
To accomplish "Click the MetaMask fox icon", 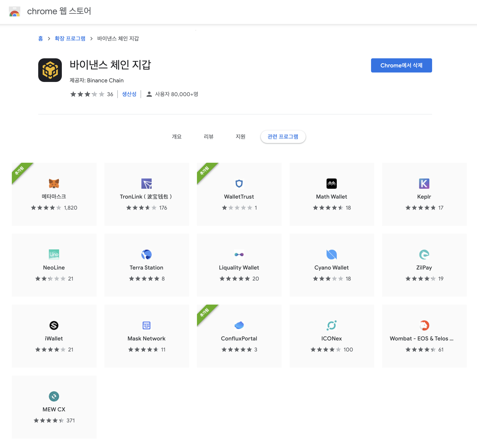I will coord(54,184).
